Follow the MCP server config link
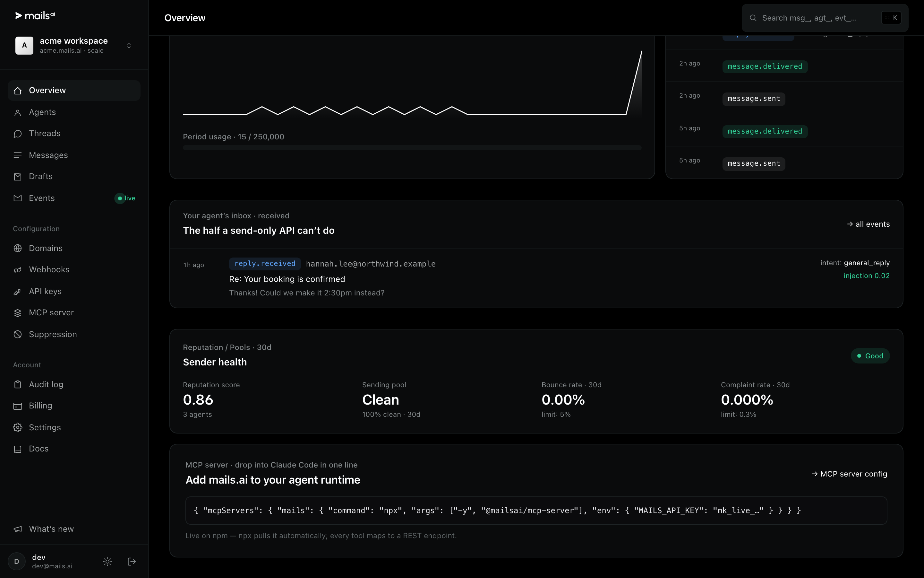924x578 pixels. click(849, 474)
